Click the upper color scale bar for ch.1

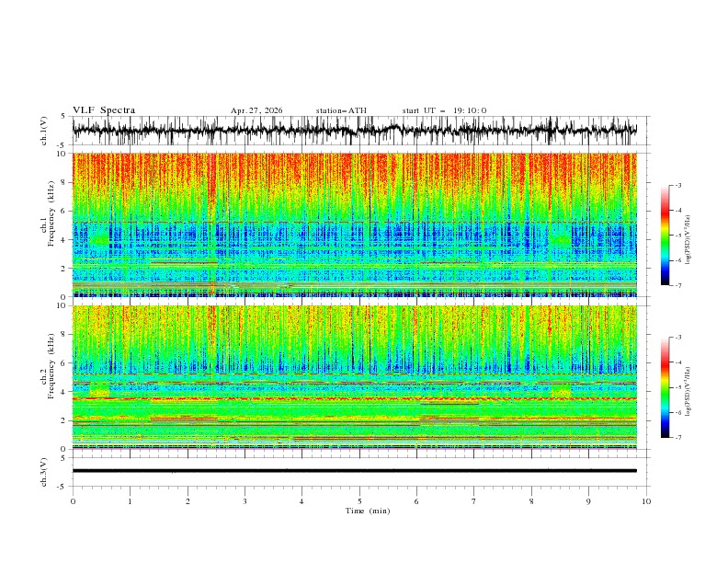click(x=665, y=236)
